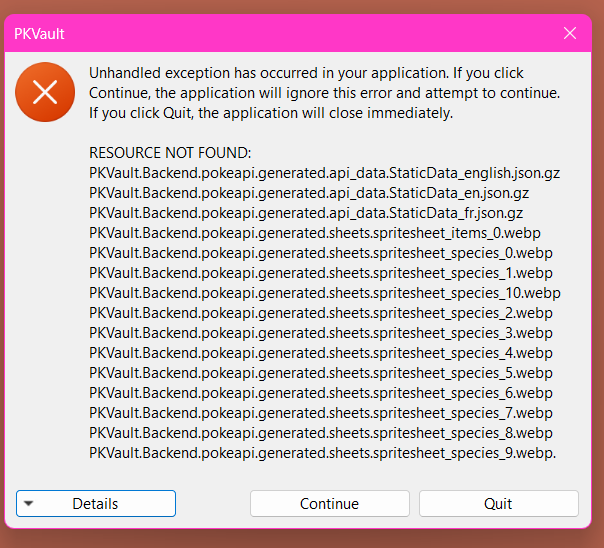
Task: Select the spritesheet_species_10.webp line
Action: (x=325, y=293)
